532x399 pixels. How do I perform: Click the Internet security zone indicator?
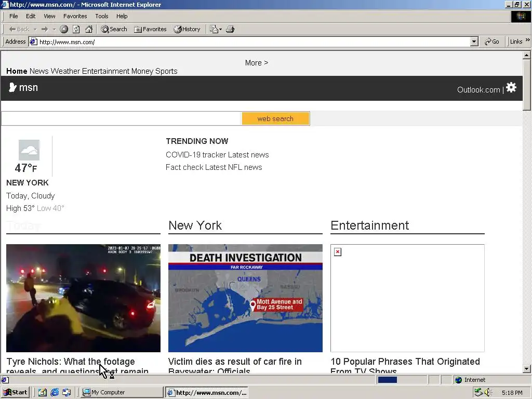coord(470,380)
